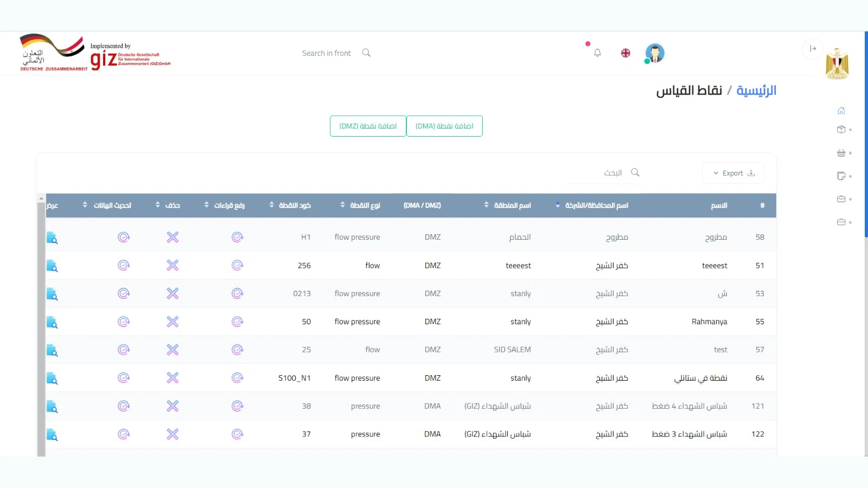The height and width of the screenshot is (488, 868).
Task: Click the add DMZ point button
Action: [x=368, y=126]
